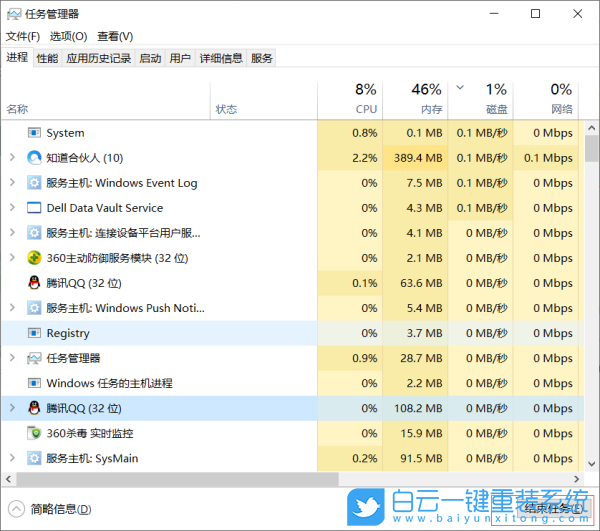
Task: Switch to the 服务 tab
Action: pyautogui.click(x=262, y=58)
